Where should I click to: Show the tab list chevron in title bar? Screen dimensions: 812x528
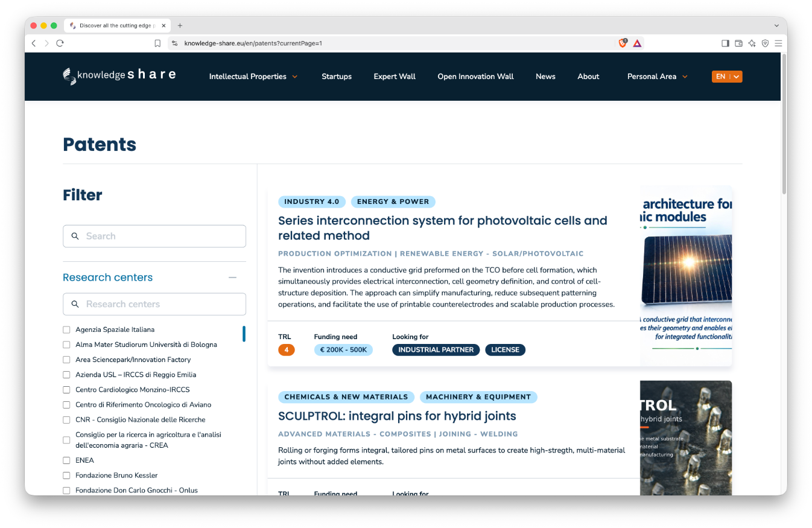point(776,25)
